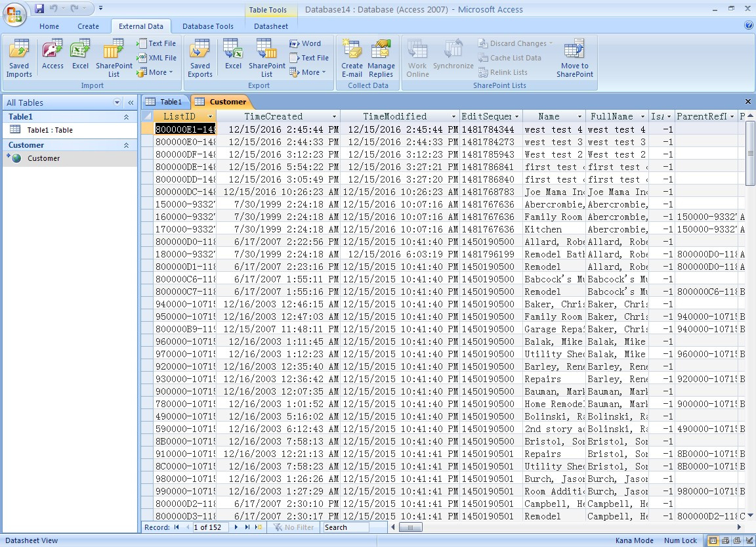Switch to Datasheet View in status bar
This screenshot has height=547, width=756.
point(713,540)
